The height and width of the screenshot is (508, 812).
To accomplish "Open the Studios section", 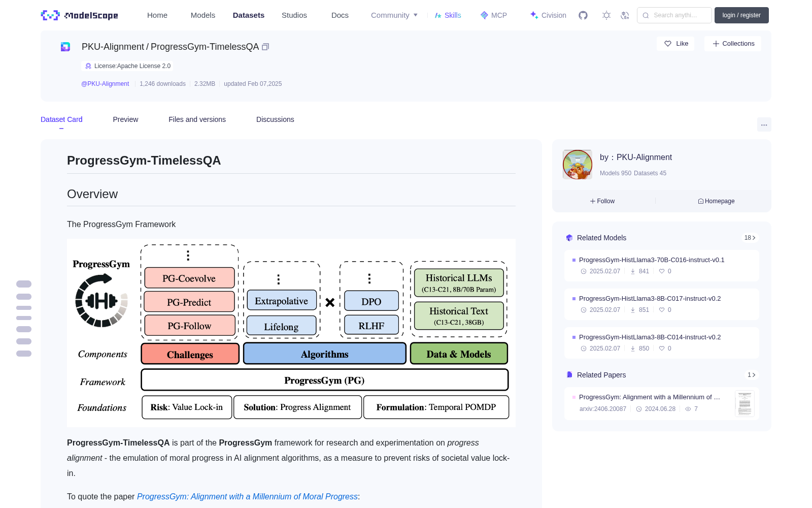I will 294,15.
